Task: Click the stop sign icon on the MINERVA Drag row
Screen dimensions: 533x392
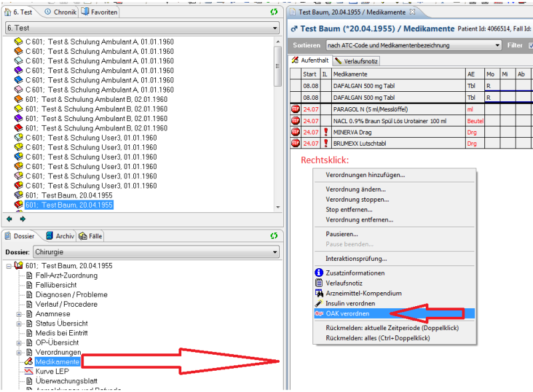Action: pos(295,132)
